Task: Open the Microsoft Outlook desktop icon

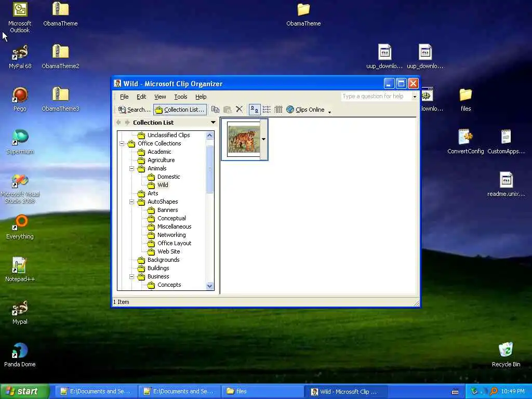Action: pos(20,17)
